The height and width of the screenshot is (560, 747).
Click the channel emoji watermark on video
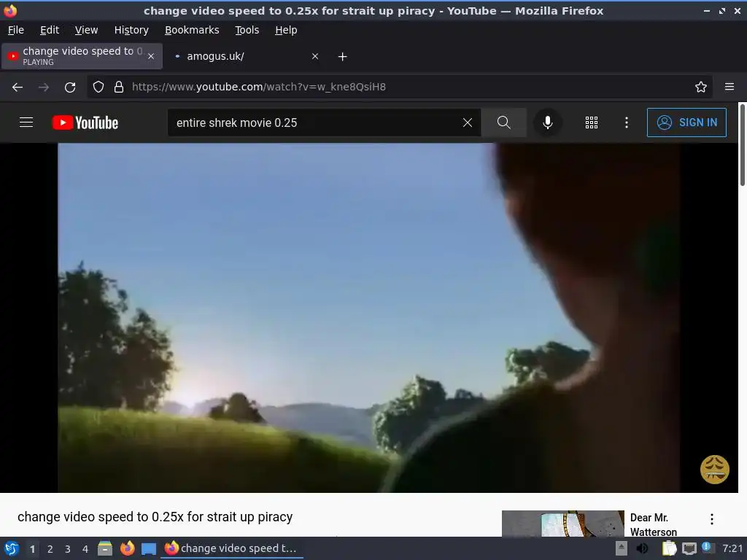(x=715, y=470)
